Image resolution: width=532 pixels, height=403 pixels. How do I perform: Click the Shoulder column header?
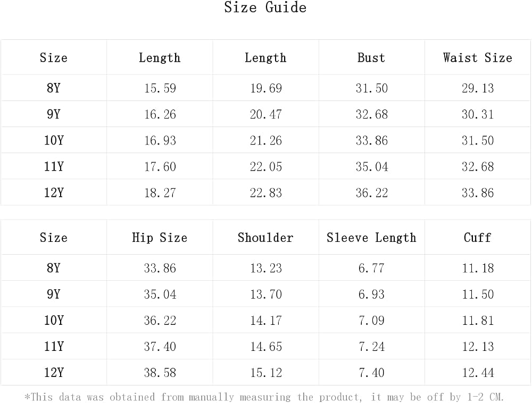pyautogui.click(x=265, y=238)
